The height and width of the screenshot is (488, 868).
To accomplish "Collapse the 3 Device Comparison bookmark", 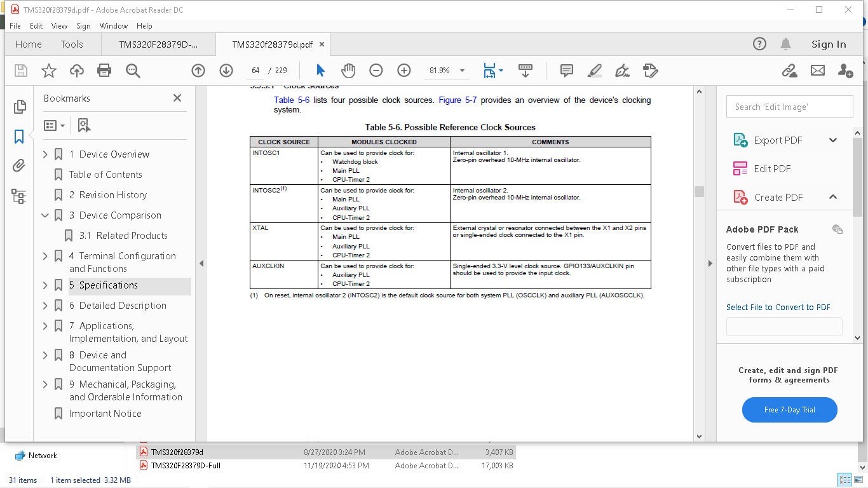I will tap(45, 215).
